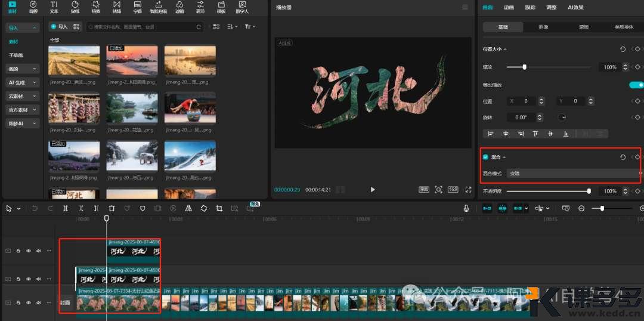
Task: Select 子草稿 in the sidebar
Action: [x=16, y=55]
